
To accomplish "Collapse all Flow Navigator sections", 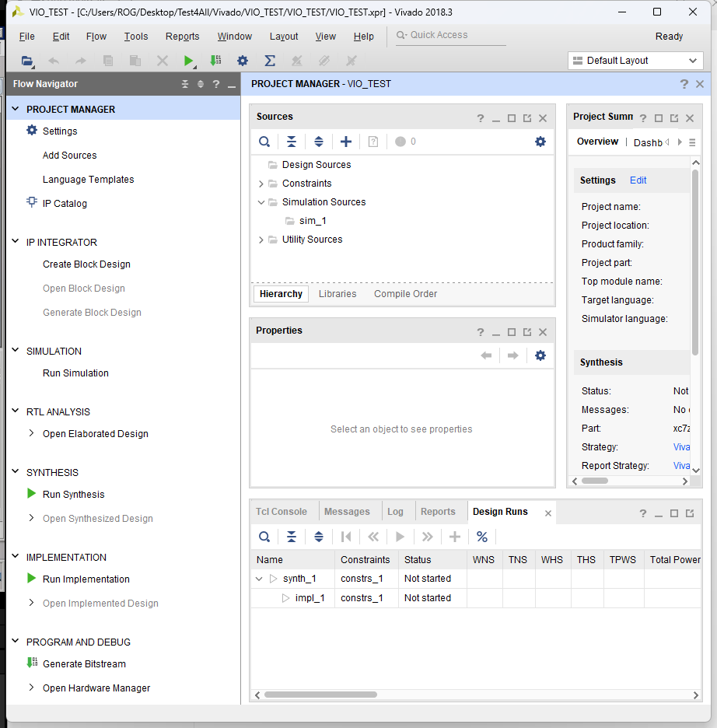I will pos(185,84).
